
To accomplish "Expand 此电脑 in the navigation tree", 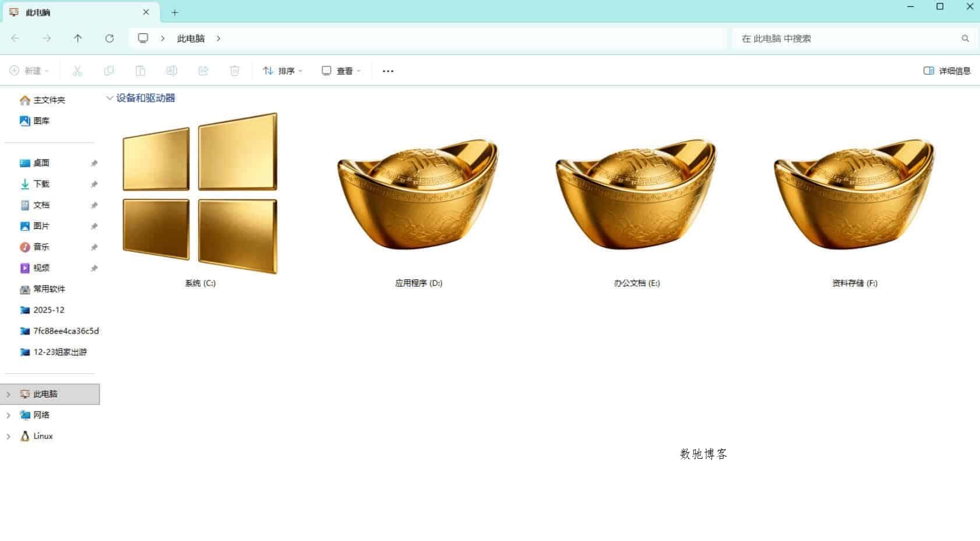I will tap(8, 394).
